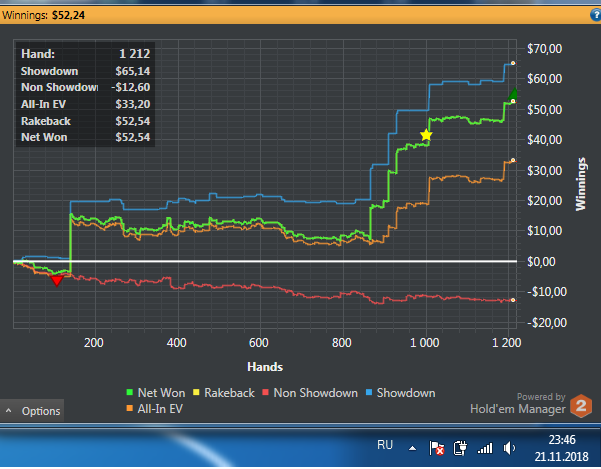Viewport: 601px width, 469px height.
Task: Click the red down triangle marker
Action: tap(57, 281)
